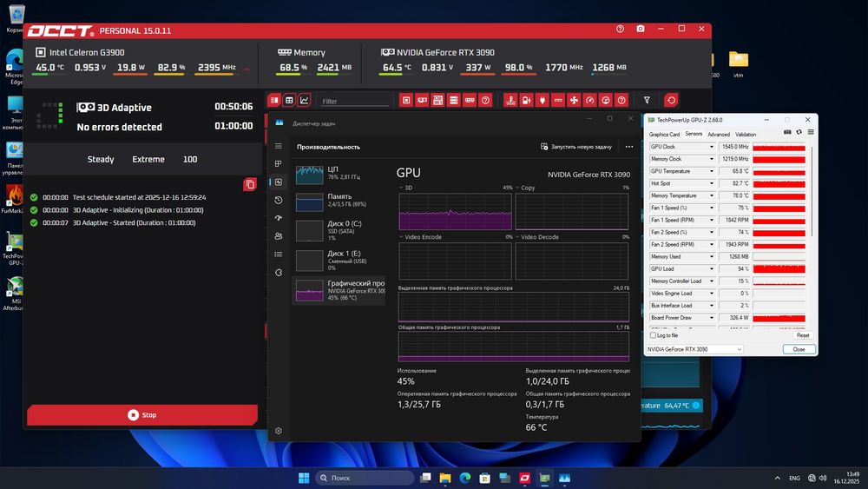Click the Поиск taskbar search box

(x=365, y=478)
